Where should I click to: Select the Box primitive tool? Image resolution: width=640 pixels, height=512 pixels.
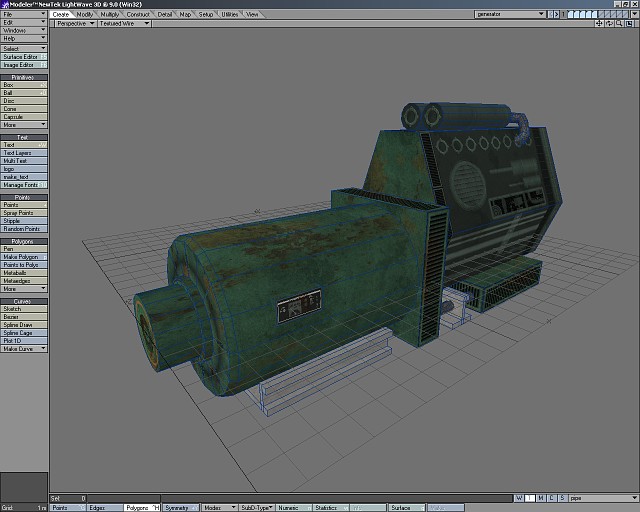pos(24,85)
